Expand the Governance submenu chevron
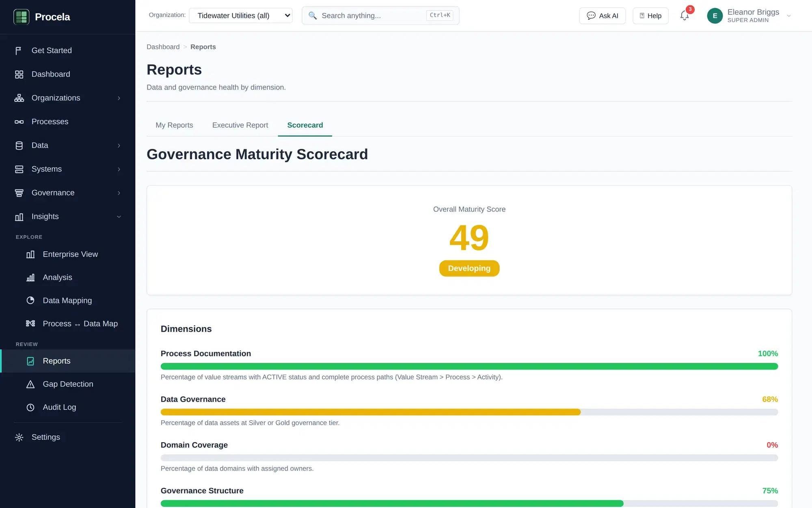The height and width of the screenshot is (508, 812). 119,193
